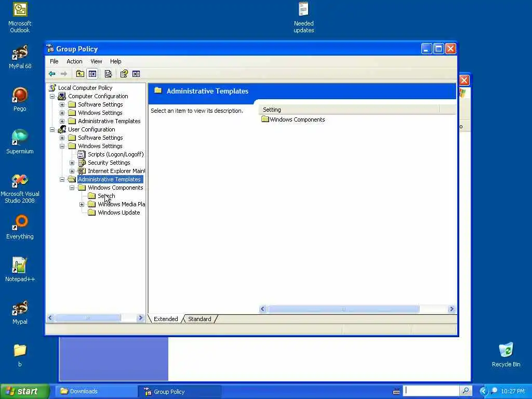The image size is (532, 399).
Task: Toggle the Show/Hide Console Tree icon
Action: pos(92,74)
